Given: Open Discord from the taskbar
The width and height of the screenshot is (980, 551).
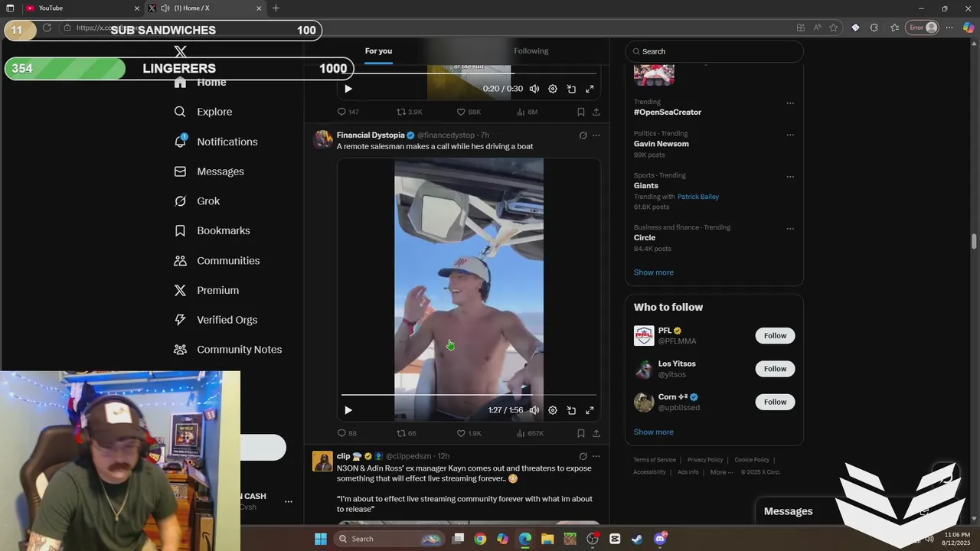Looking at the screenshot, I should (x=660, y=539).
